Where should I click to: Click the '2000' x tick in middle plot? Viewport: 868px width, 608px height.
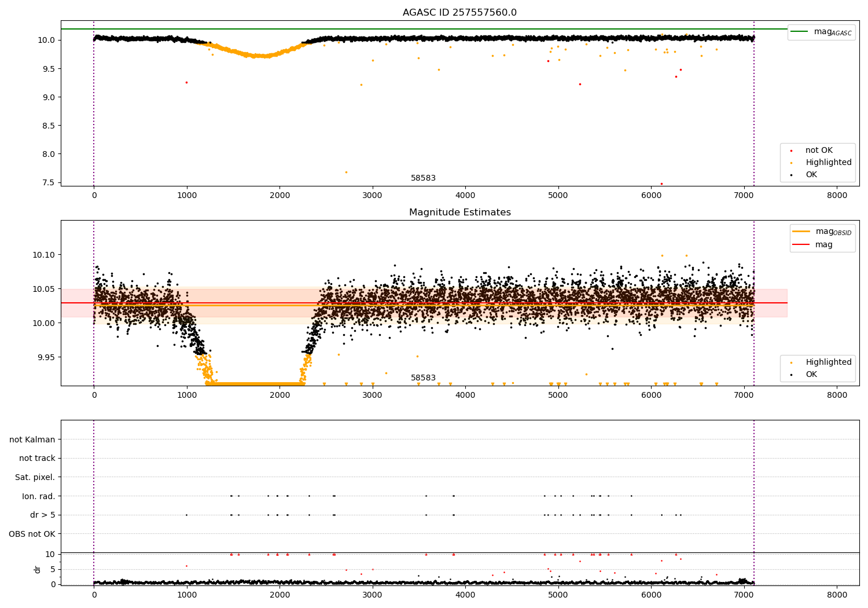tap(279, 395)
